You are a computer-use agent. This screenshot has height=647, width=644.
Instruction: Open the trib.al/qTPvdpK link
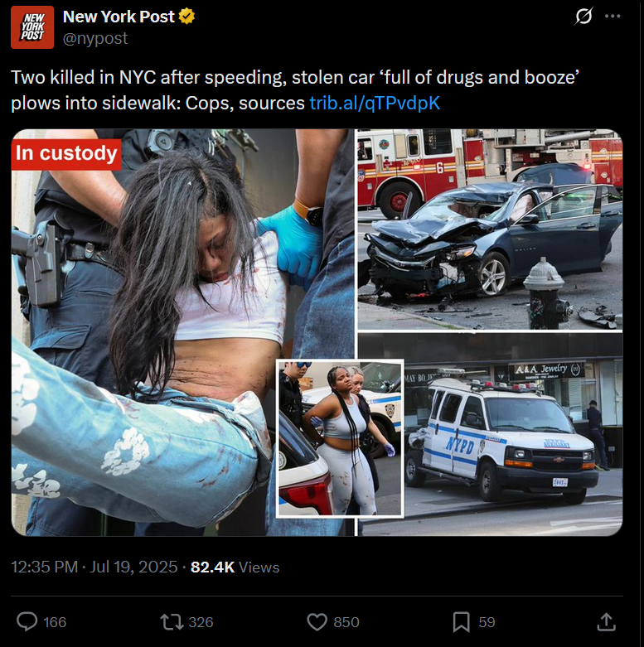[375, 104]
